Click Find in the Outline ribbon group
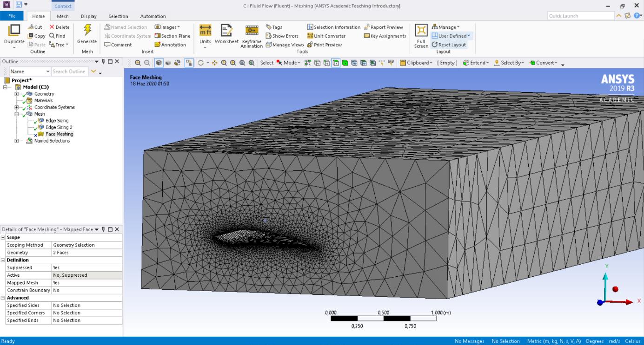The width and height of the screenshot is (644, 345). [57, 36]
